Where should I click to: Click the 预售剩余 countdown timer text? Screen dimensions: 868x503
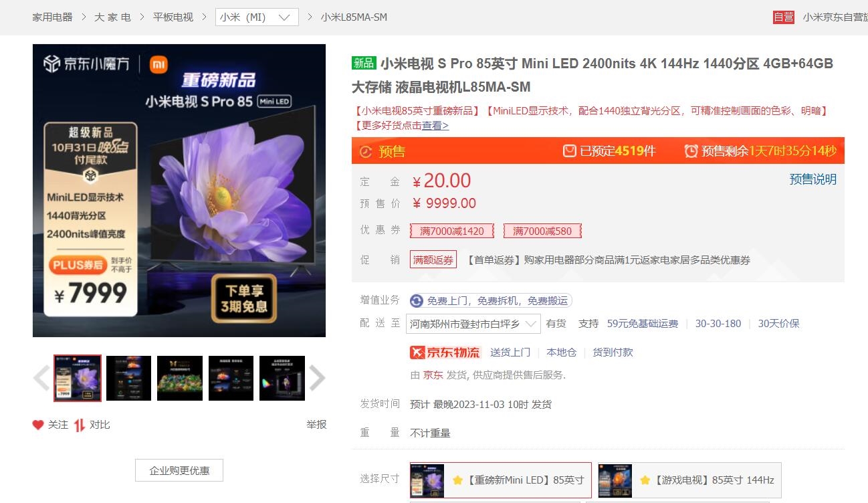768,151
